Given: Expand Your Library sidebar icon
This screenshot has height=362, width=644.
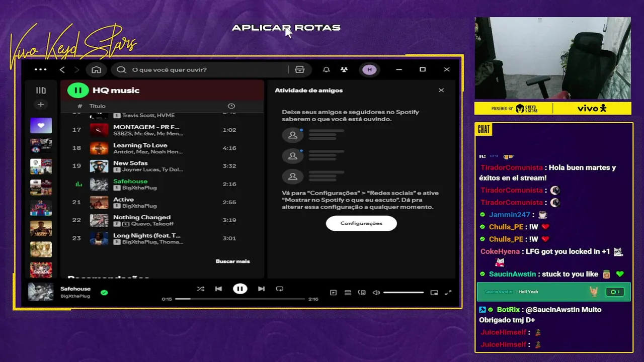Looking at the screenshot, I should coord(41,90).
